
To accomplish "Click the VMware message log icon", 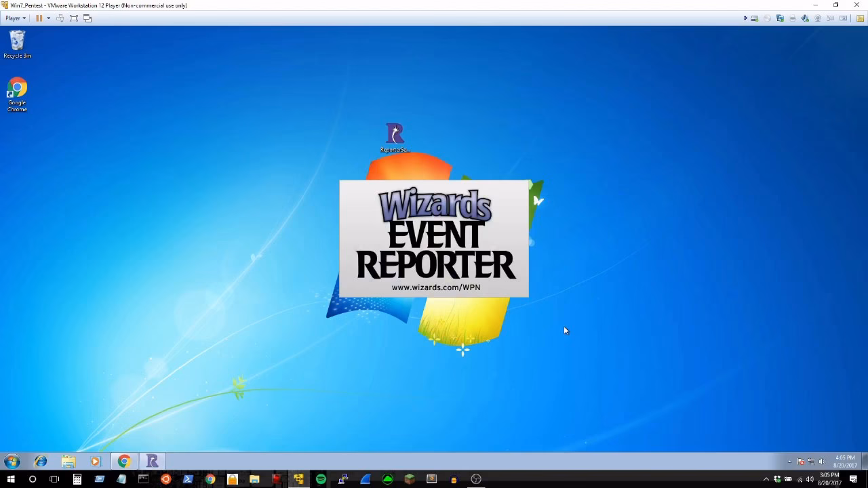I will click(860, 18).
